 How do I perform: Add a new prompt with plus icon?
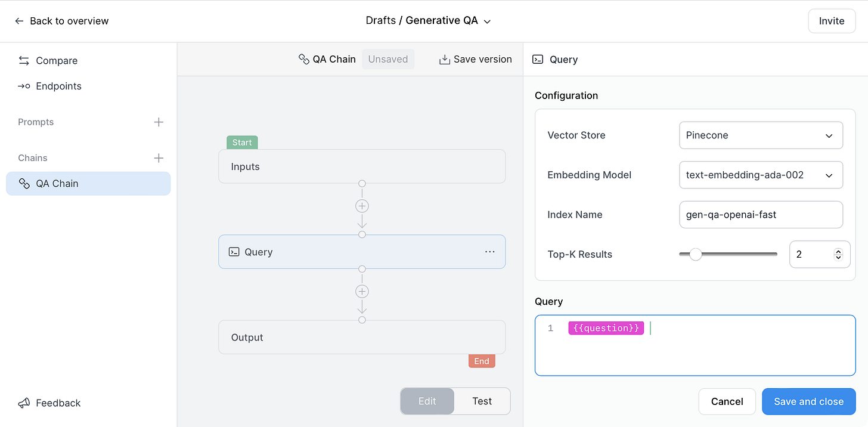(x=159, y=122)
